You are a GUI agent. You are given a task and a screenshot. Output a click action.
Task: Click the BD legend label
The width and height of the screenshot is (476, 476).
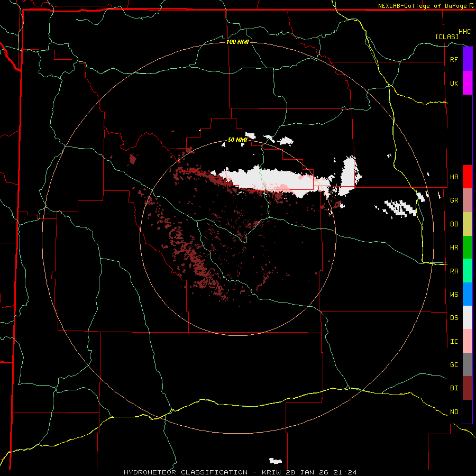pyautogui.click(x=454, y=224)
